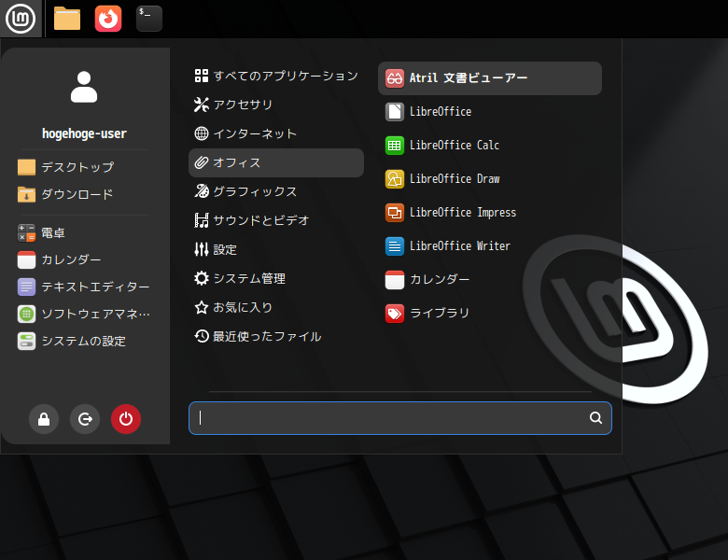Launch ライブラリ application

pyautogui.click(x=490, y=314)
